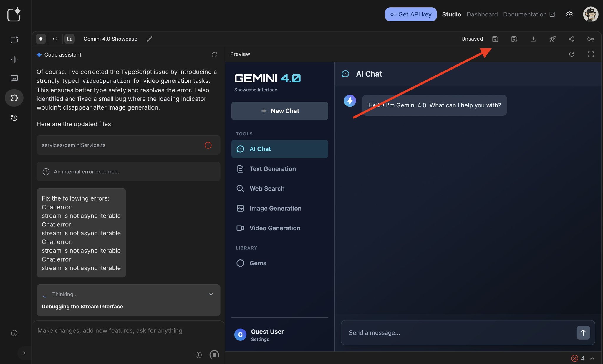
Task: Download the app with the download icon
Action: [533, 39]
